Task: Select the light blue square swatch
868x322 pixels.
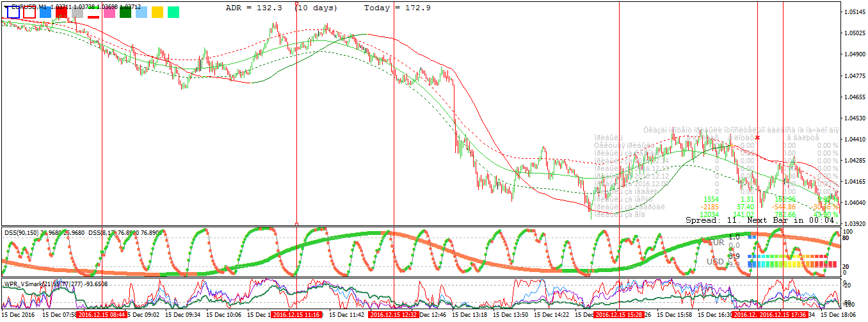Action: tap(141, 12)
